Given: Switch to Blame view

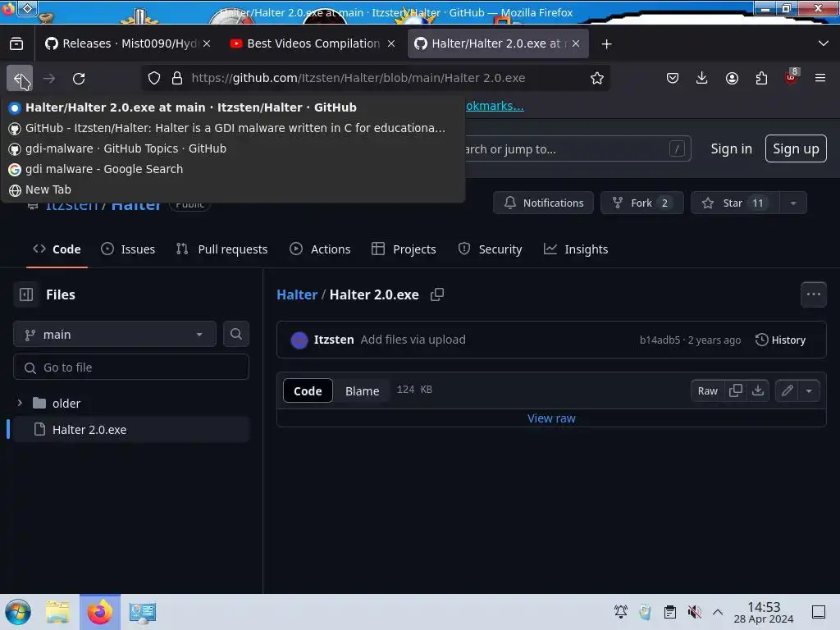Looking at the screenshot, I should [362, 391].
